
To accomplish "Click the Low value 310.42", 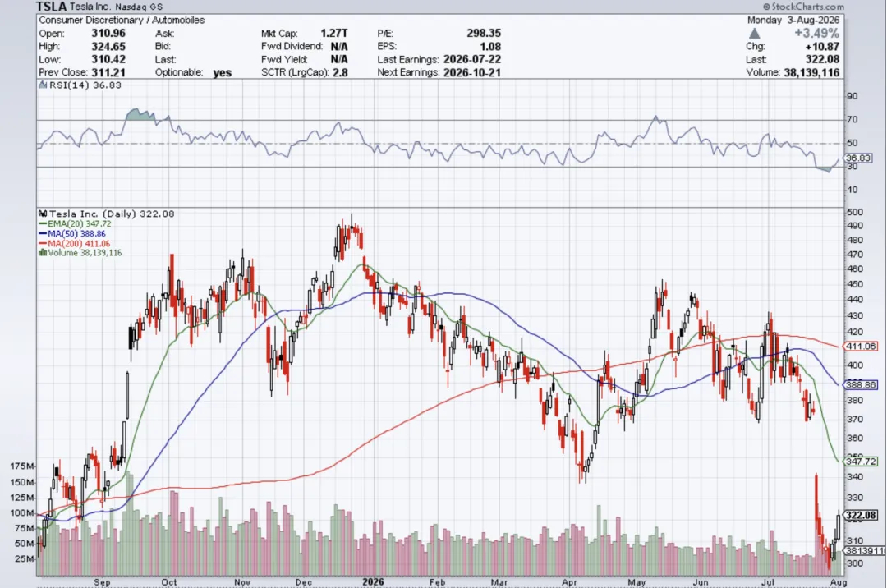I will (108, 59).
